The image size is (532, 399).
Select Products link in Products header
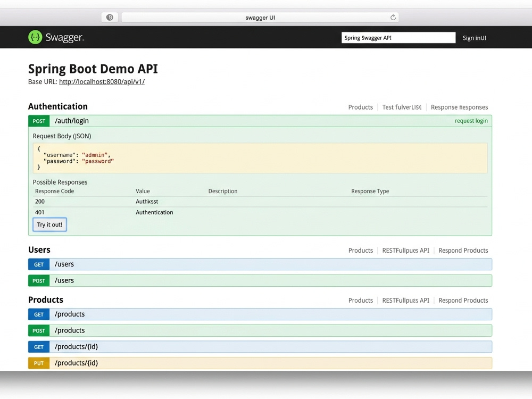360,300
